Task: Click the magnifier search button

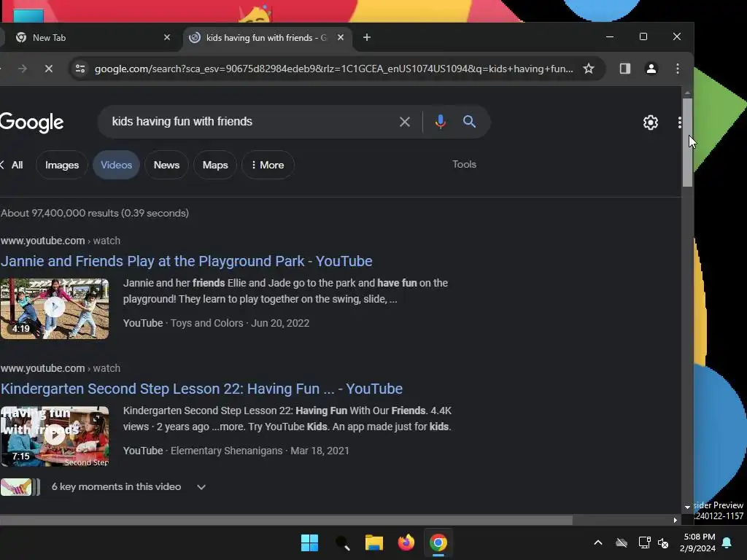Action: (x=469, y=122)
